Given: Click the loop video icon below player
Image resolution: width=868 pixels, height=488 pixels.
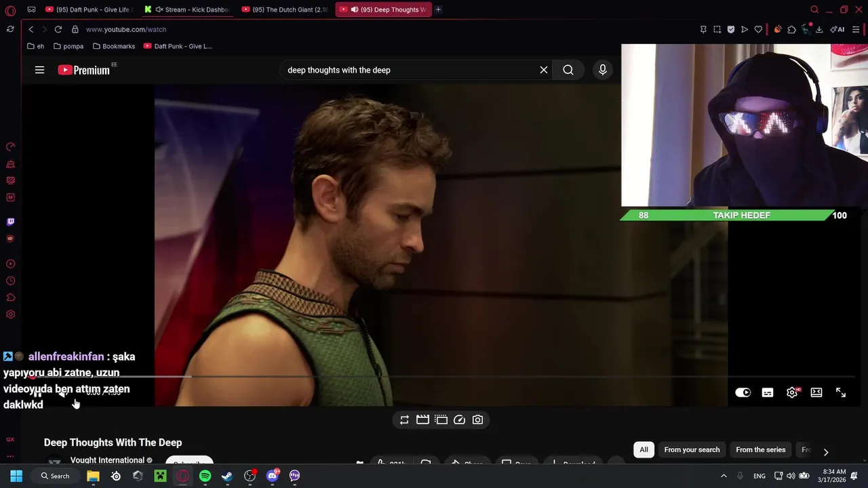Looking at the screenshot, I should point(404,420).
